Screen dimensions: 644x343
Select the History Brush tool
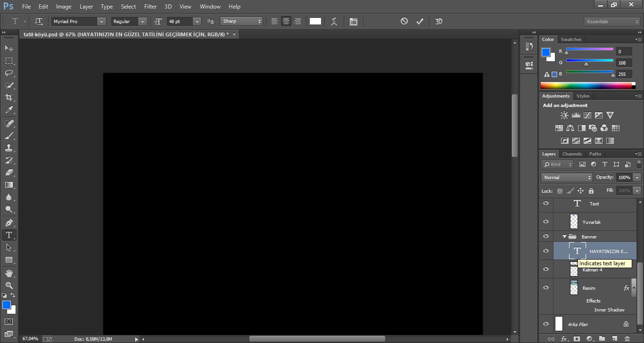(9, 160)
